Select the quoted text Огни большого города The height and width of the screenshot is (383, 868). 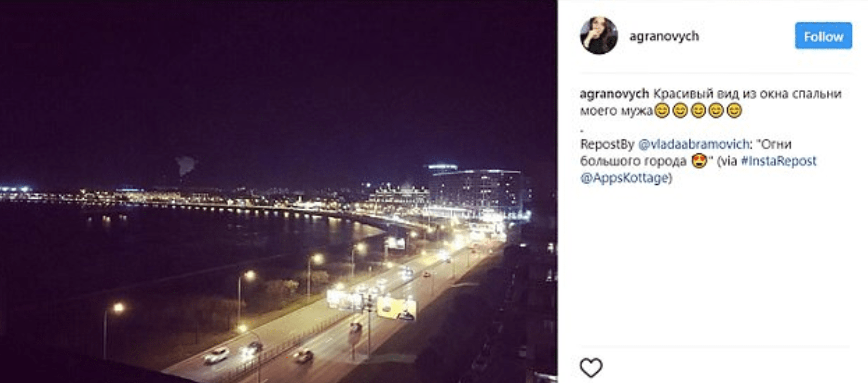[685, 152]
